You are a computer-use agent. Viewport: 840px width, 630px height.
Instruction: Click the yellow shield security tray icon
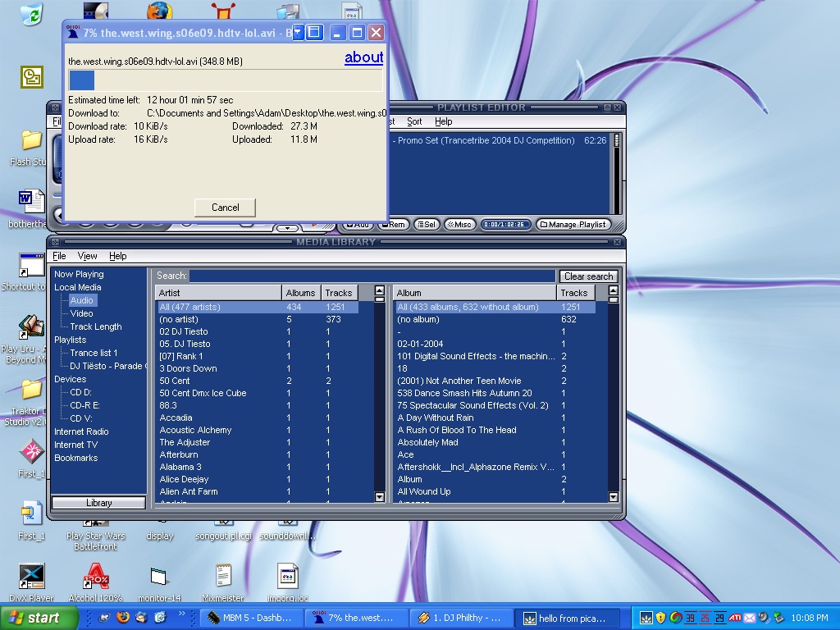[661, 618]
